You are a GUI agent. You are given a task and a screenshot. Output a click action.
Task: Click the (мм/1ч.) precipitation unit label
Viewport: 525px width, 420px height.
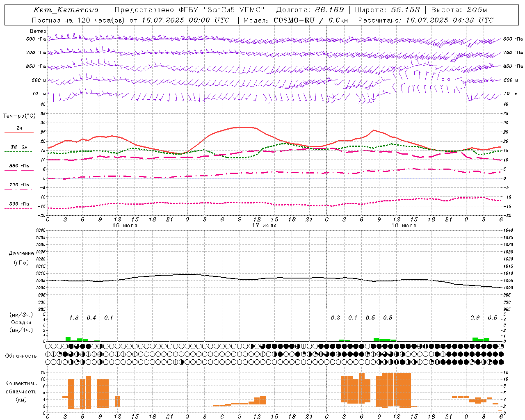[21, 330]
